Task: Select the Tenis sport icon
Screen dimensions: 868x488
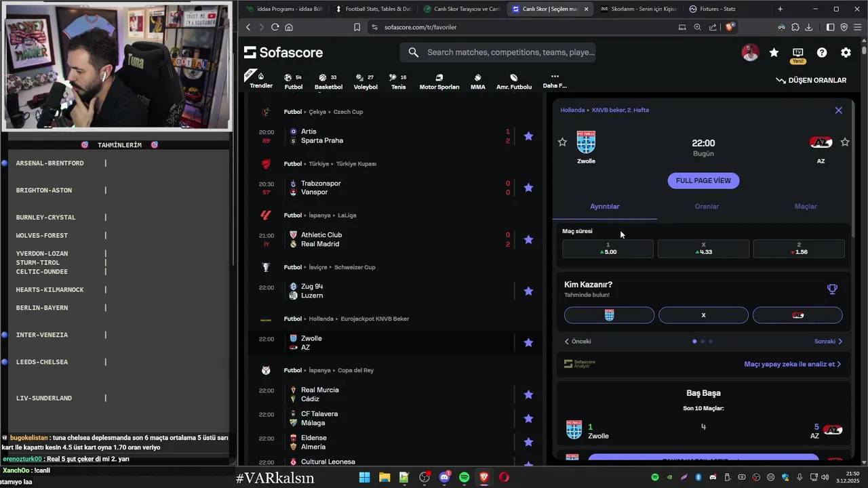Action: (x=398, y=81)
